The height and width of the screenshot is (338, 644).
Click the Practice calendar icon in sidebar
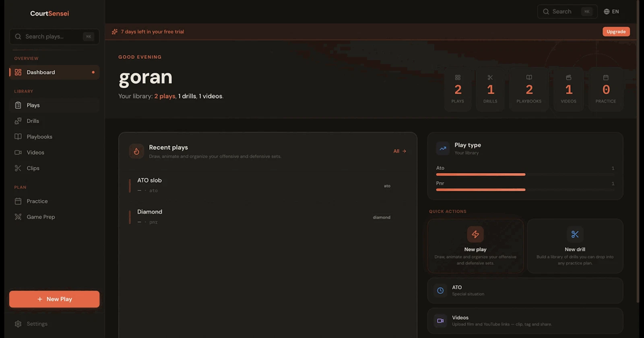click(x=18, y=201)
